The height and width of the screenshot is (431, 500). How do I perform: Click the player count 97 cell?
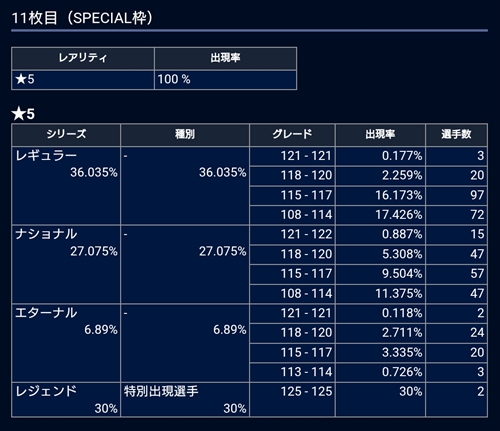click(456, 195)
